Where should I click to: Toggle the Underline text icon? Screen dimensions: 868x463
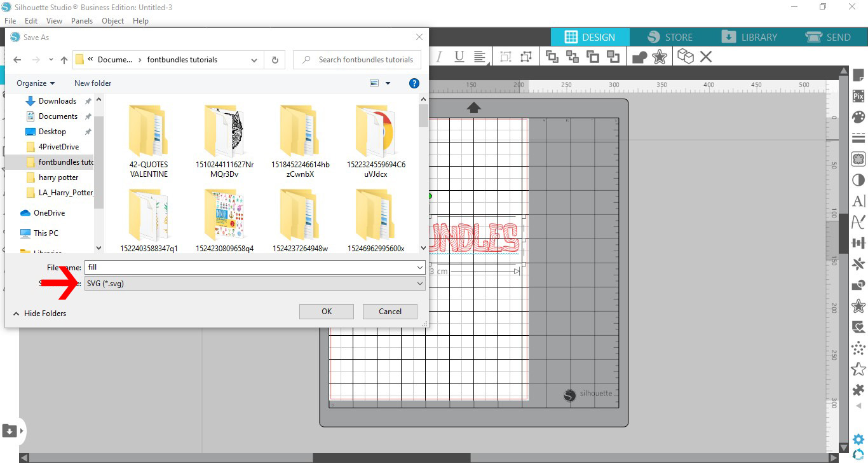pyautogui.click(x=459, y=57)
